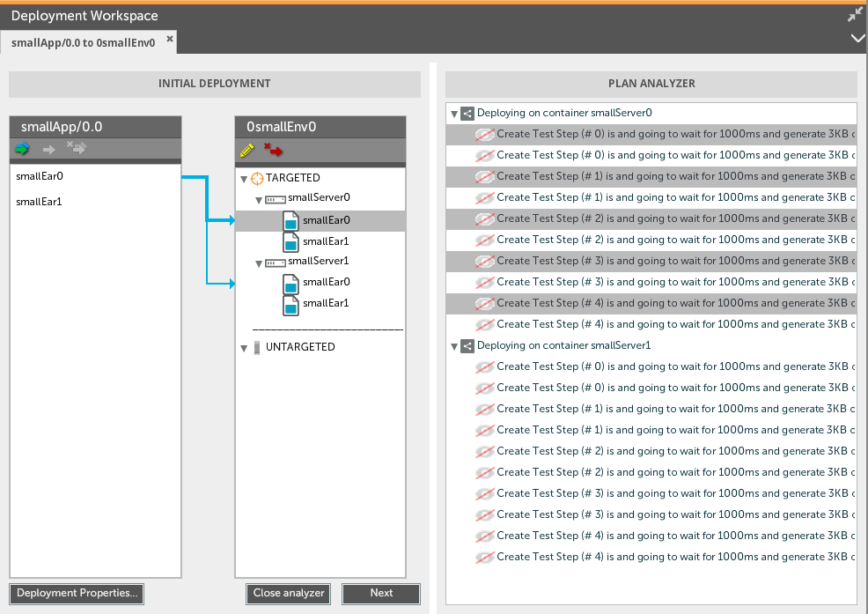Click the Close analyzer button

(289, 593)
